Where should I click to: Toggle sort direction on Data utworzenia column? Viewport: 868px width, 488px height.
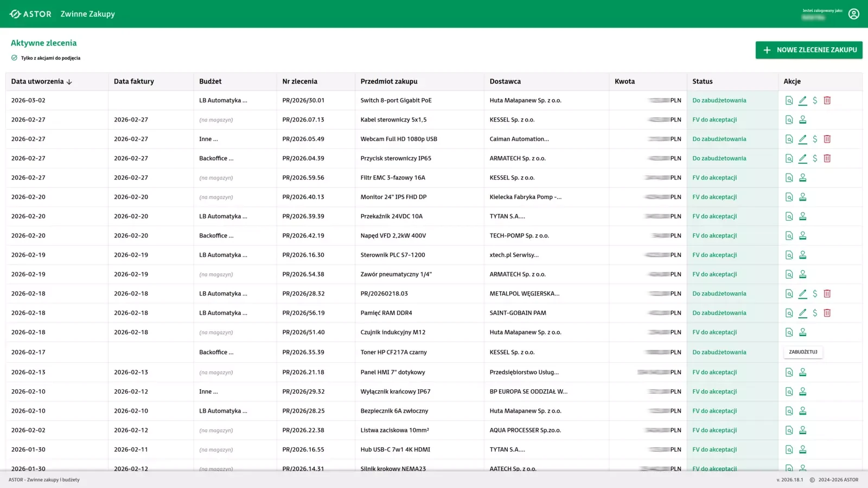[69, 81]
